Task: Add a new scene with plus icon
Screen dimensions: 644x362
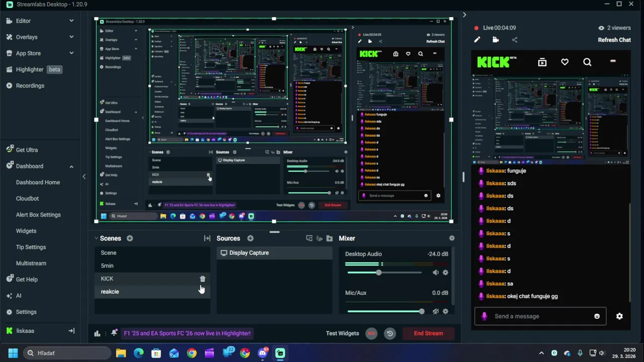Action: [x=130, y=238]
